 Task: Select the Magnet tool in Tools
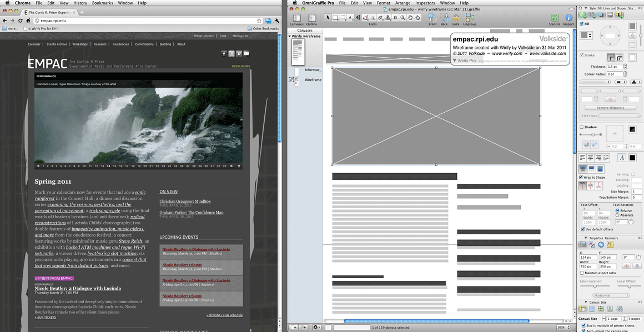pos(395,17)
